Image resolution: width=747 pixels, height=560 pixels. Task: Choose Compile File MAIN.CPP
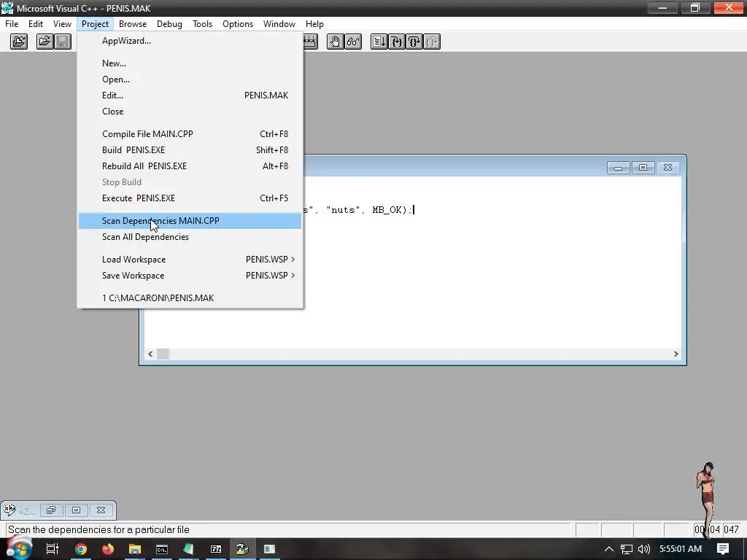click(190, 134)
